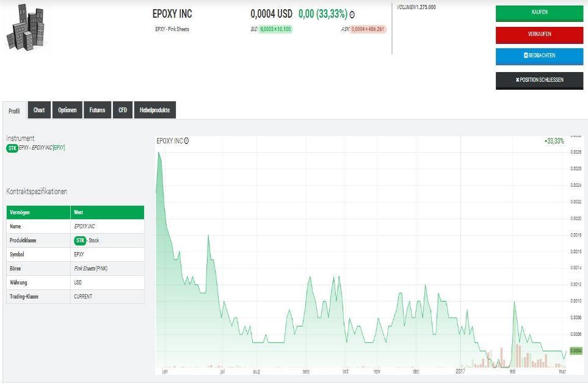Click the +33,33% label on chart
This screenshot has width=588, height=384.
pos(554,141)
